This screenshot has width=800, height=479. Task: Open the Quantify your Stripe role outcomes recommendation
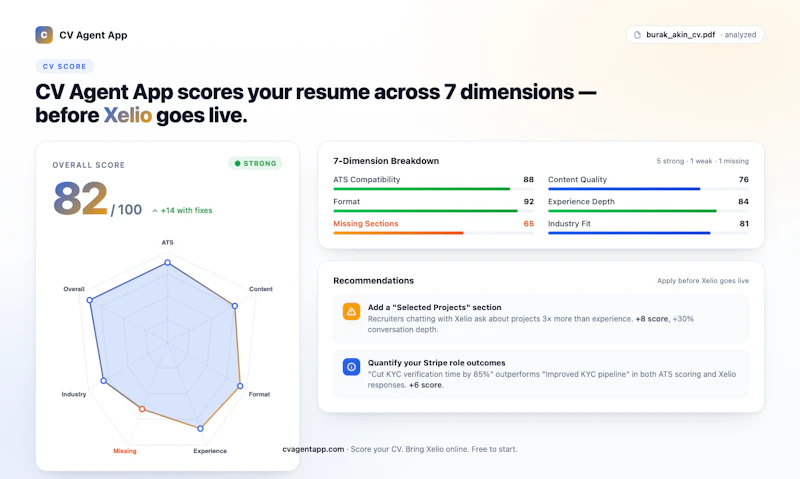[541, 374]
